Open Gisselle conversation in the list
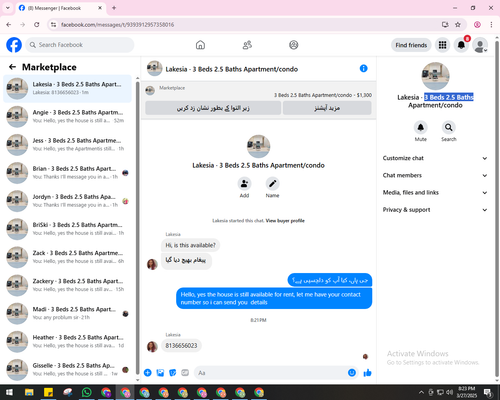Image resolution: width=500 pixels, height=400 pixels. 67,370
